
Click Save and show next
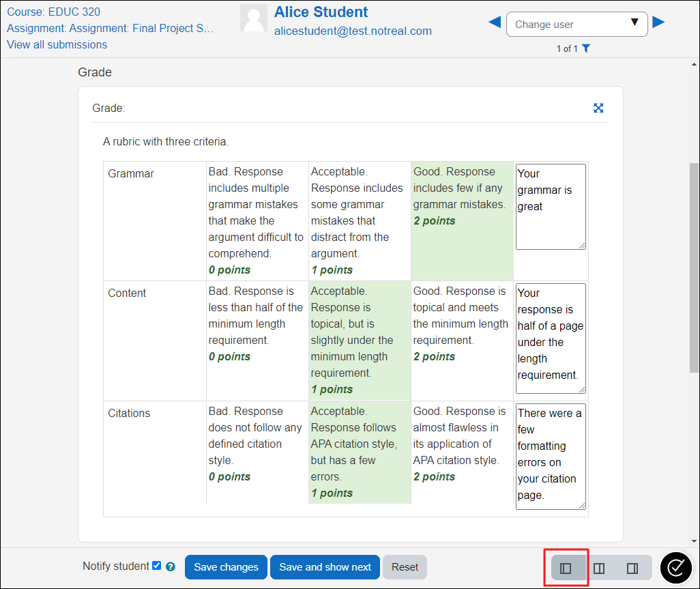pyautogui.click(x=325, y=567)
